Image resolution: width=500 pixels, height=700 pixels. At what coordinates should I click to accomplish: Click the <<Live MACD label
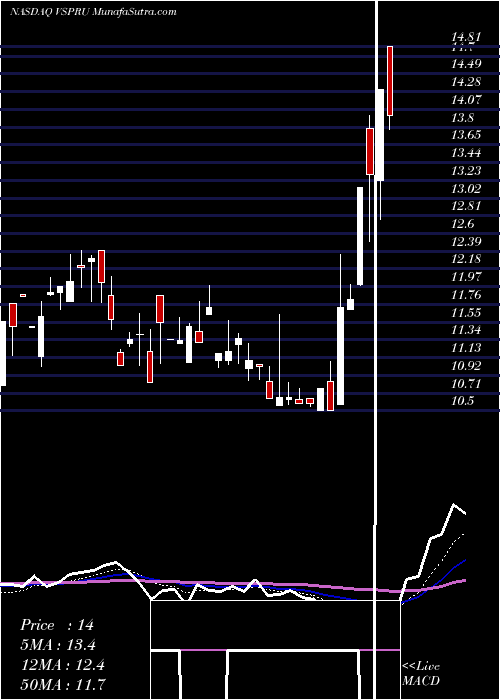click(x=421, y=673)
